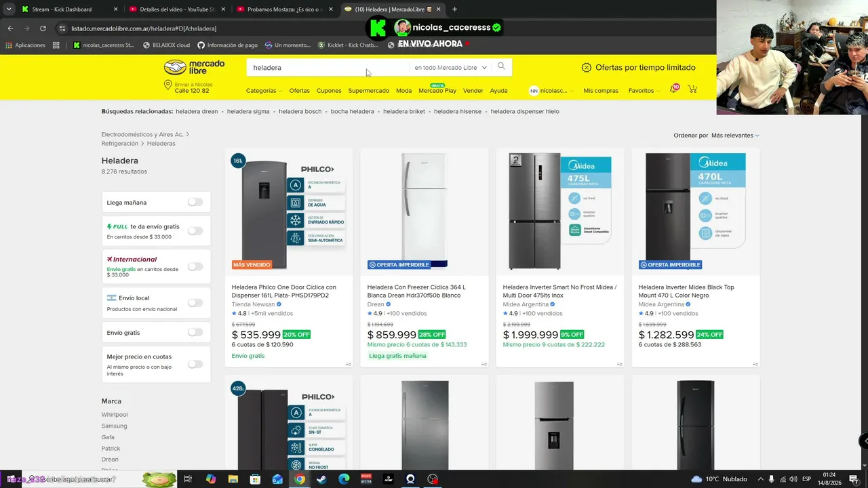Click the search magnifier icon
This screenshot has width=868, height=488.
[x=501, y=66]
